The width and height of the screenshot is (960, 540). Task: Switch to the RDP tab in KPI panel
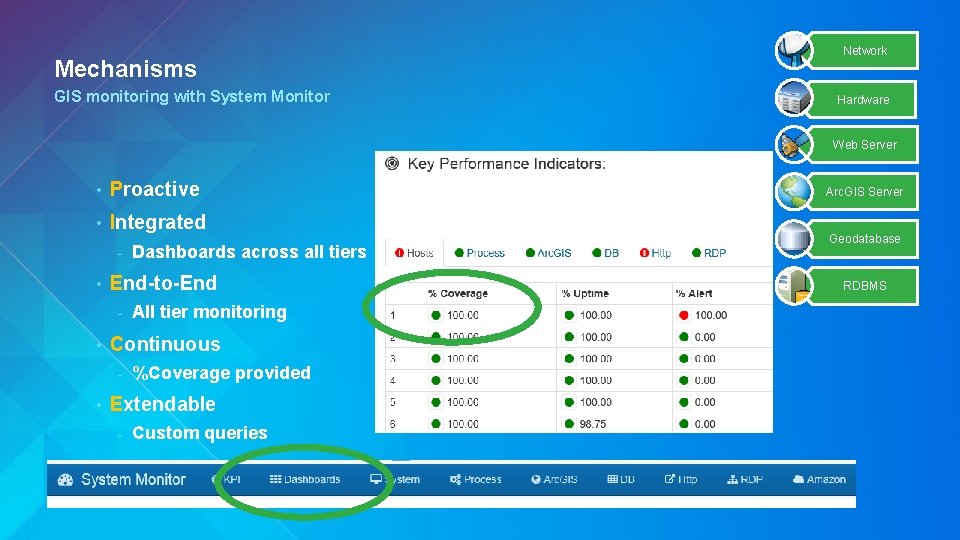[x=709, y=253]
